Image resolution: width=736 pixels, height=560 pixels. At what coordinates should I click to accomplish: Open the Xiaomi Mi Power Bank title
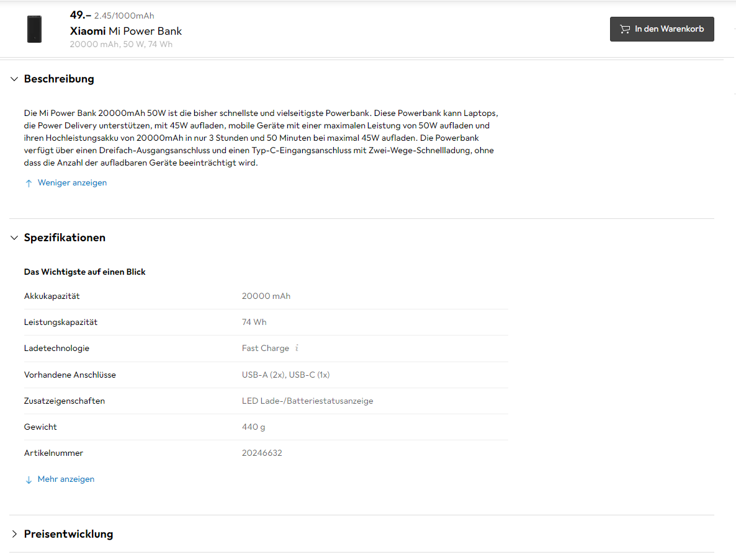[126, 31]
